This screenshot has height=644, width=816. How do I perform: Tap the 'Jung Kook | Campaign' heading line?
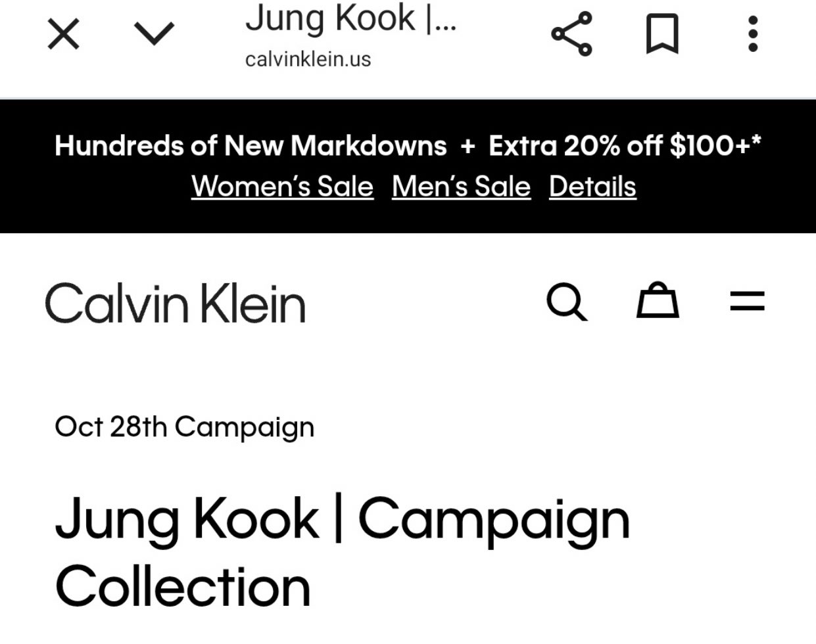pyautogui.click(x=342, y=520)
